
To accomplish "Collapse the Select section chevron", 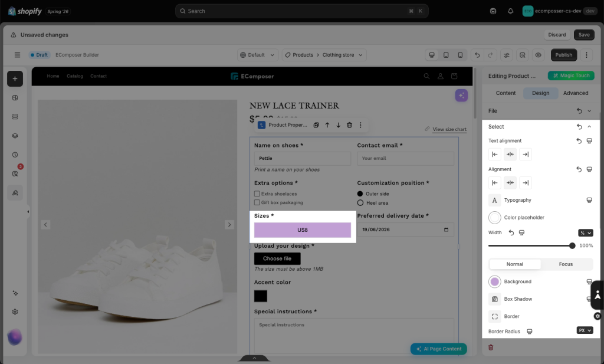I will coord(589,126).
